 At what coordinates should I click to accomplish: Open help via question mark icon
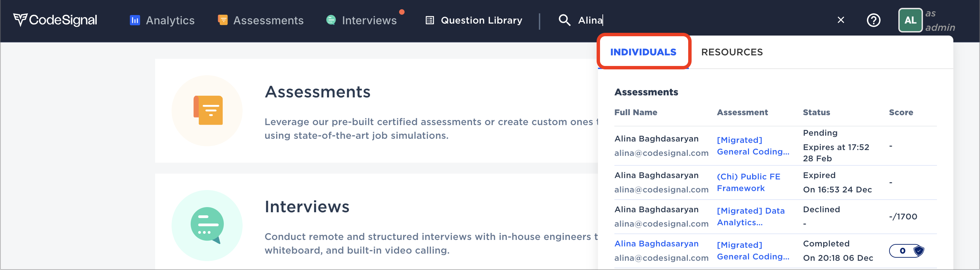pos(873,20)
